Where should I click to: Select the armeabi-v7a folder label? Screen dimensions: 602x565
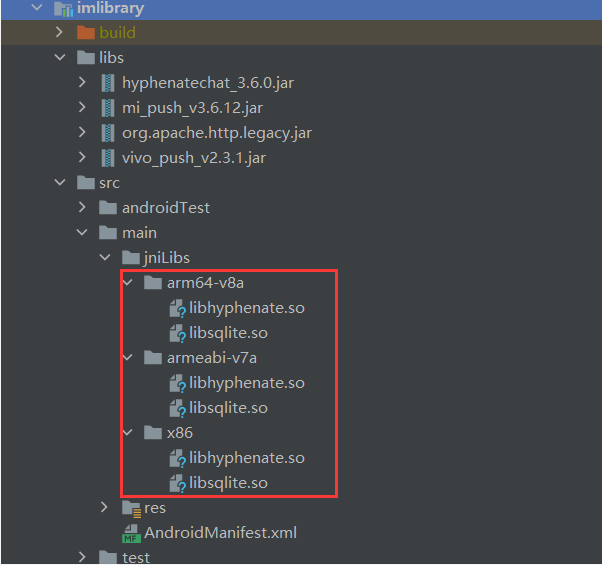tap(212, 358)
